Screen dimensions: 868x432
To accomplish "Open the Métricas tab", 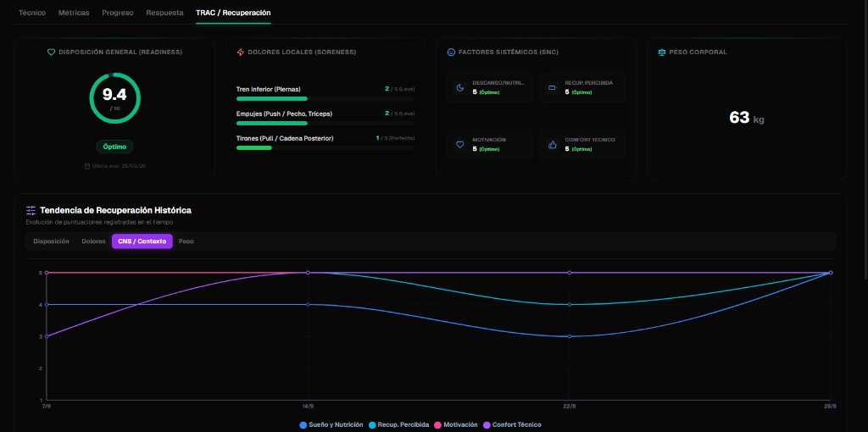I will (x=74, y=12).
